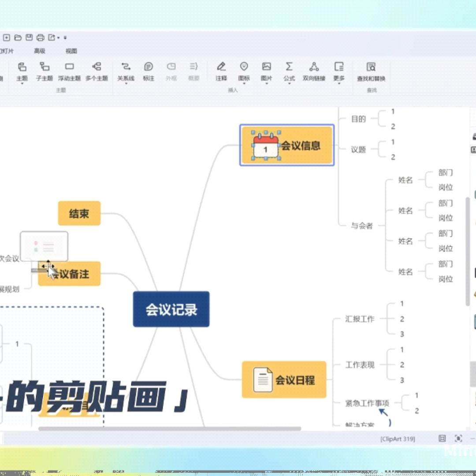Image resolution: width=476 pixels, height=476 pixels.
Task: Click the 工作表现 subtopic
Action: (360, 365)
